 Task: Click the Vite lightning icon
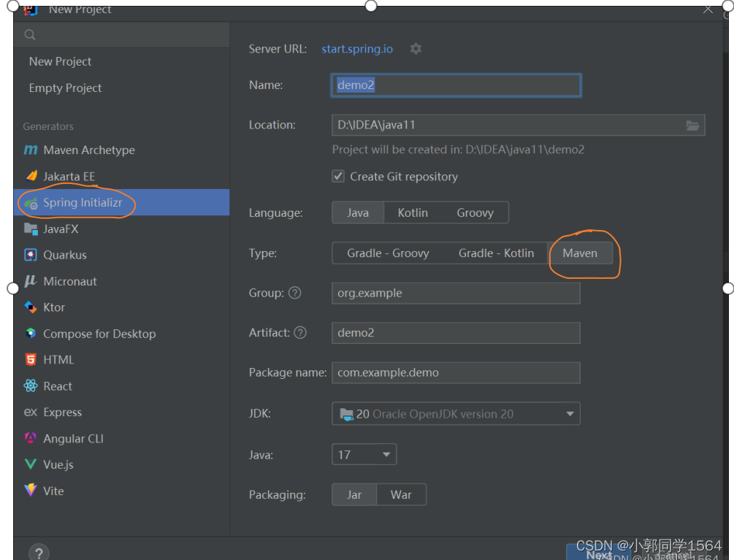[x=31, y=490]
